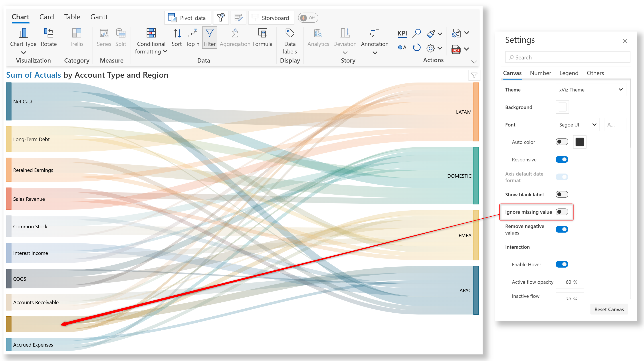
Task: Click the Sort icon
Action: pyautogui.click(x=177, y=33)
